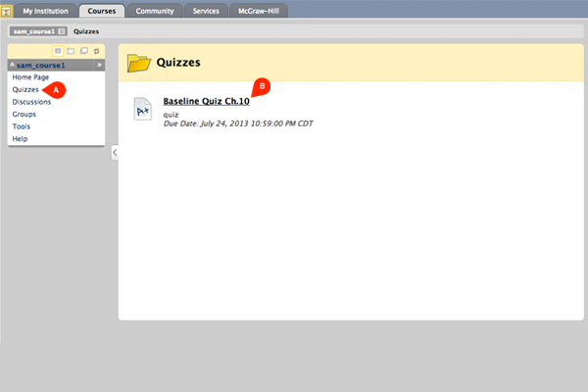Expand the double-arrow on sam_course1 menu header
Image resolution: width=588 pixels, height=392 pixels.
[99, 65]
